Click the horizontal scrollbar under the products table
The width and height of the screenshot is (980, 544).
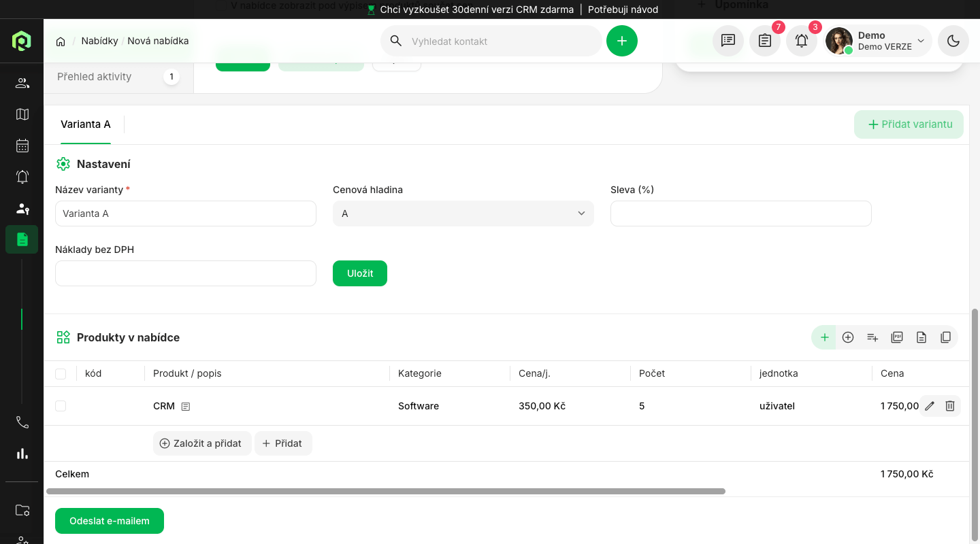[x=386, y=491]
